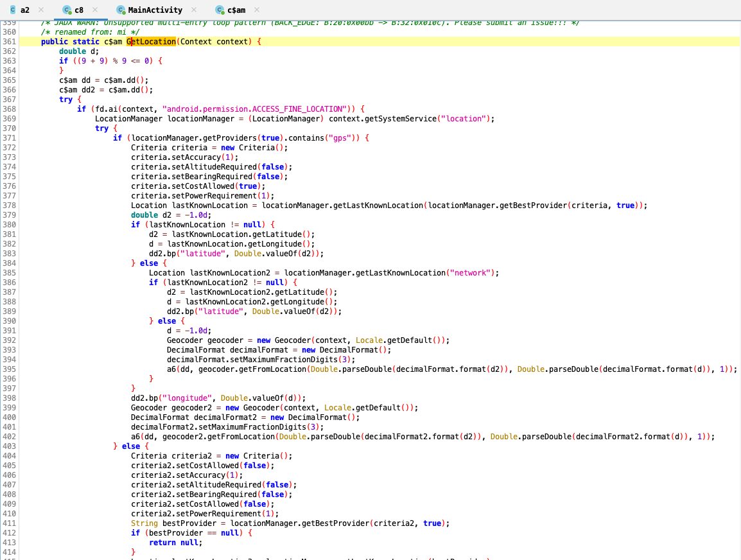Click the class icon on c$am tab
741x560 pixels.
219,10
